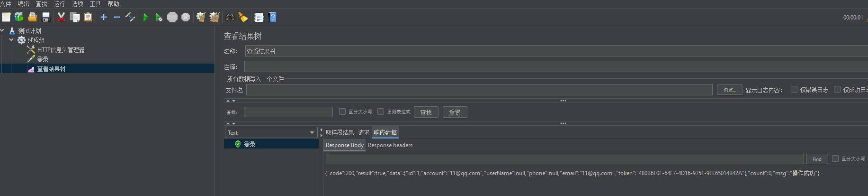Image resolution: width=868 pixels, height=196 pixels.
Task: Click the 浏览 browse button
Action: pyautogui.click(x=730, y=90)
